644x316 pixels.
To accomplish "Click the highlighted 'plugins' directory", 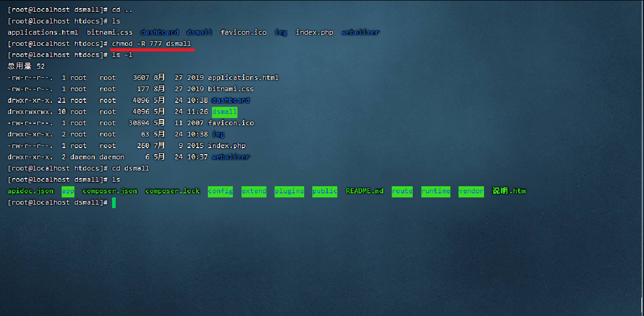I will coord(289,191).
